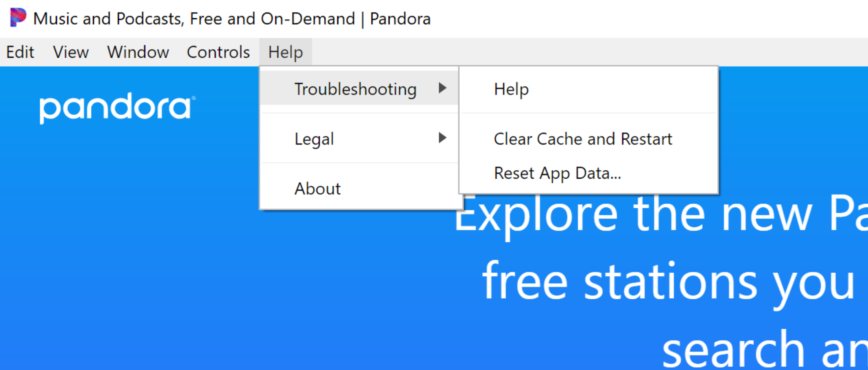Expand the Troubleshooting submenu
868x370 pixels.
355,89
